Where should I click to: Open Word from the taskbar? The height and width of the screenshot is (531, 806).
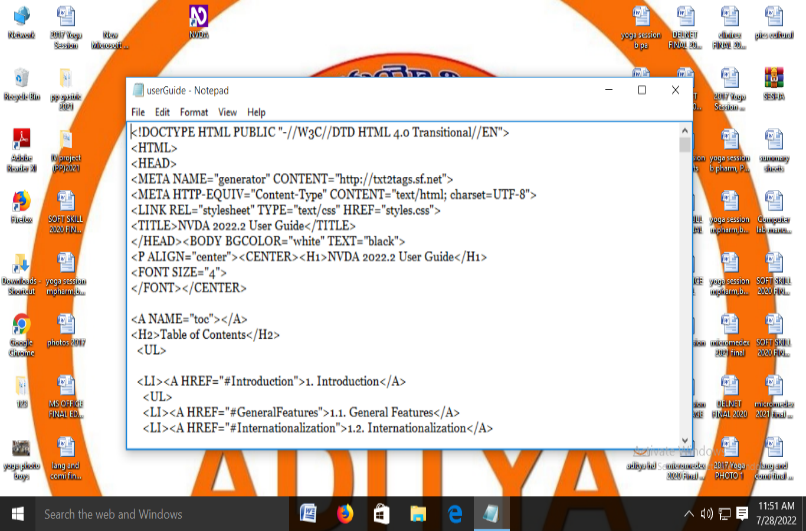point(308,514)
